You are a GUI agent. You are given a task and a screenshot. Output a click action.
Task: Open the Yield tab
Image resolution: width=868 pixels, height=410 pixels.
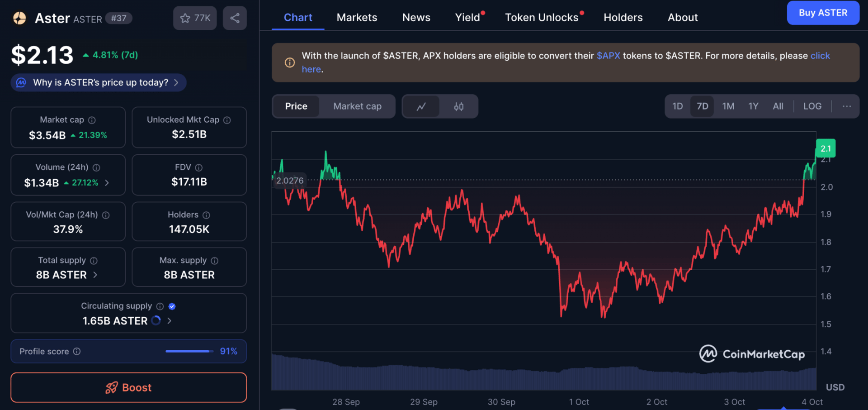point(467,18)
